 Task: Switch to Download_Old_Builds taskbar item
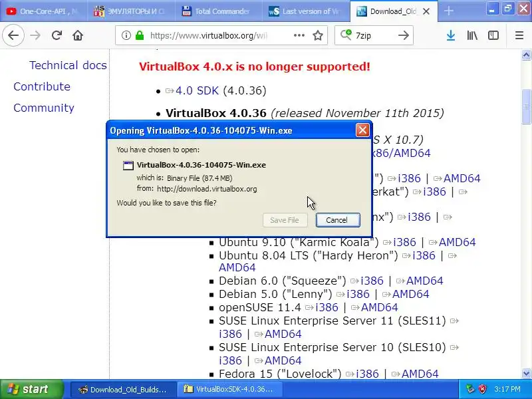point(124,389)
